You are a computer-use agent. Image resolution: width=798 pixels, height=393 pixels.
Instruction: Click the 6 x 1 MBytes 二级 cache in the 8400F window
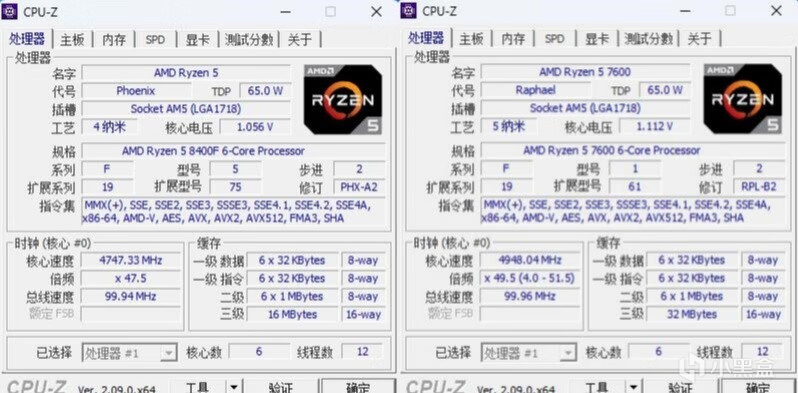tap(292, 296)
